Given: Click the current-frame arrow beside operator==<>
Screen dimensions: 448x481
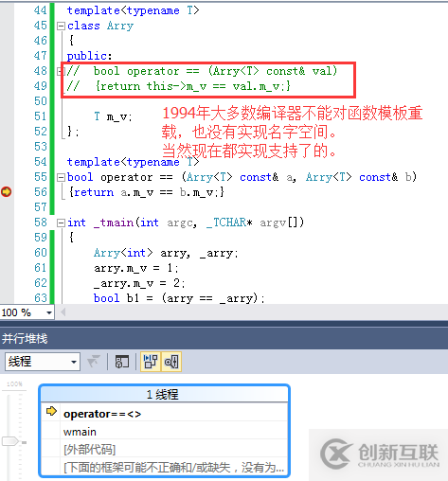Looking at the screenshot, I should point(51,411).
